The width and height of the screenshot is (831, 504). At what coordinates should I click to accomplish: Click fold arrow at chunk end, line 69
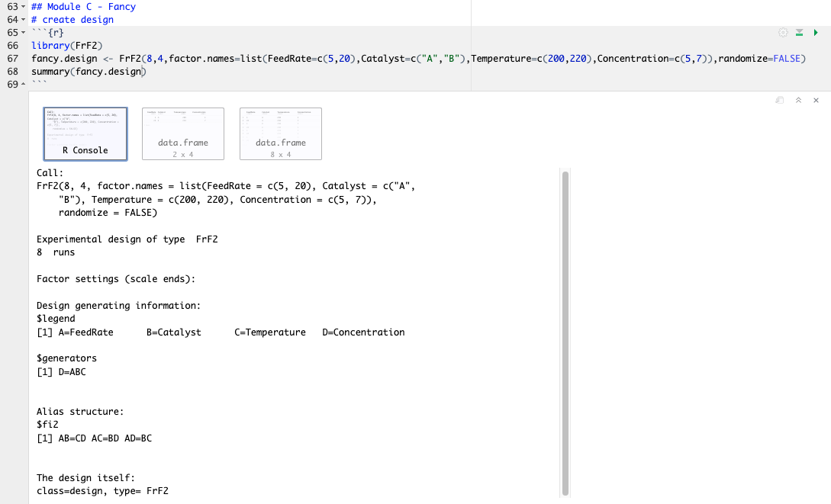tap(24, 85)
